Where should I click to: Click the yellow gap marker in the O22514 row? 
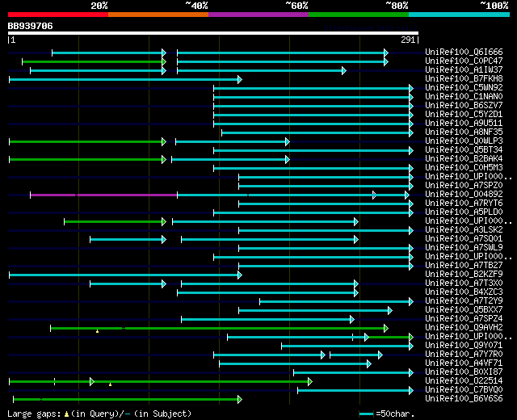[x=110, y=384]
